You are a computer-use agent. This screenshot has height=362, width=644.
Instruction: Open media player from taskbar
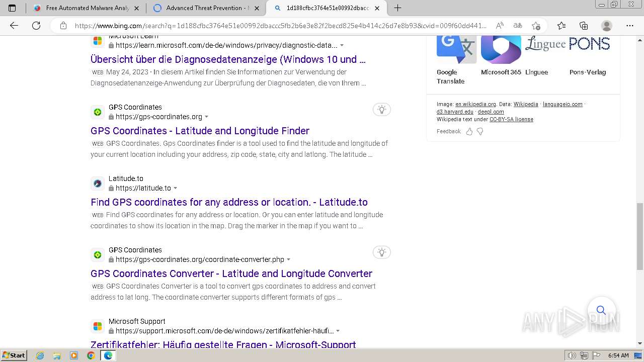coord(74,355)
